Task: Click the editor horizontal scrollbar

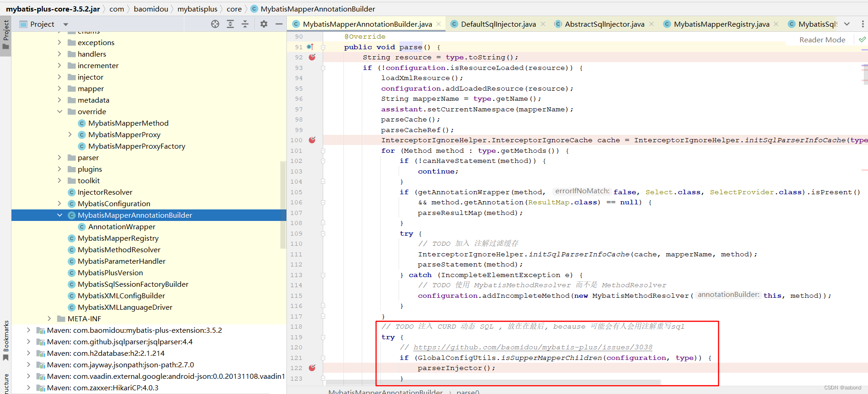Action: [493, 382]
